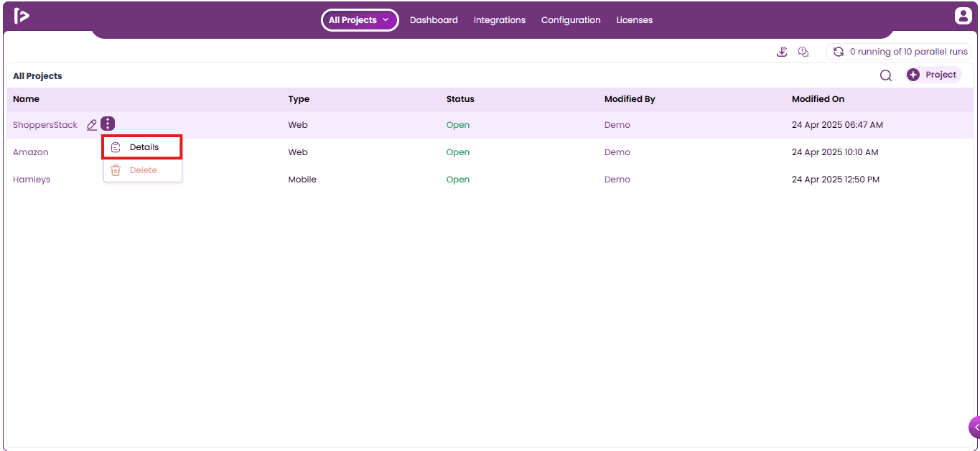Click the pencil edit icon for ShoppersStack
The image size is (980, 451).
click(92, 125)
